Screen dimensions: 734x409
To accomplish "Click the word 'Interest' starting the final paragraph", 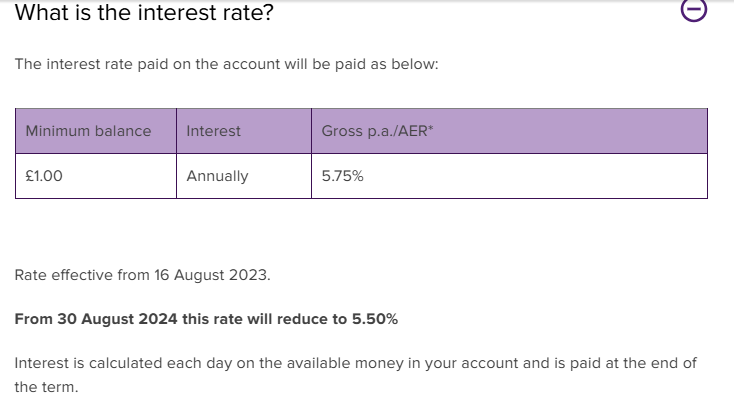I will coord(42,363).
